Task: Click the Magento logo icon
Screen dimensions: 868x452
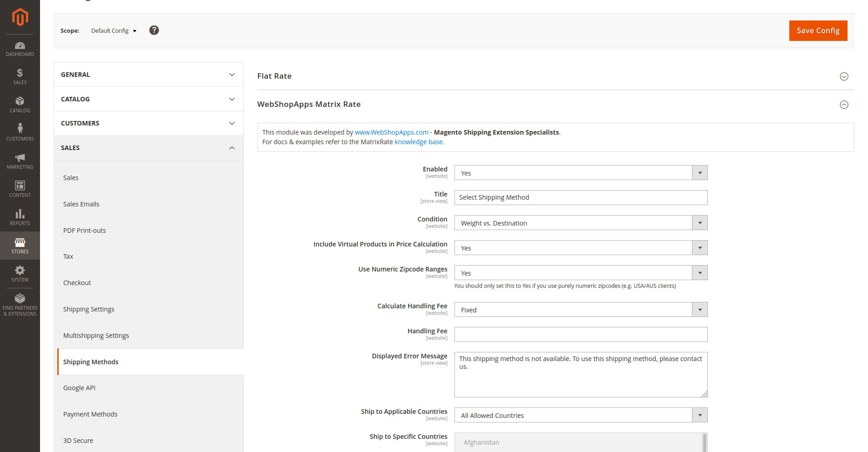Action: (x=20, y=17)
